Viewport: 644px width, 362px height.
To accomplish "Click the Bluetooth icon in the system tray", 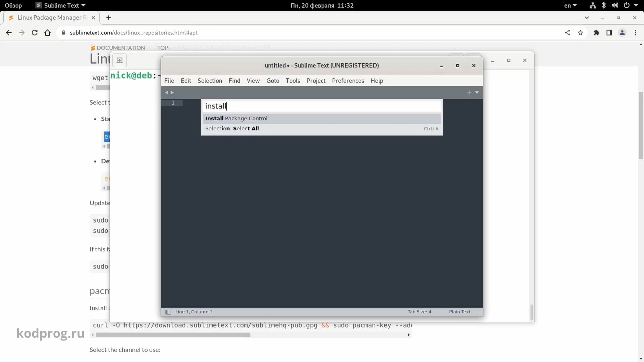I will coord(604,5).
